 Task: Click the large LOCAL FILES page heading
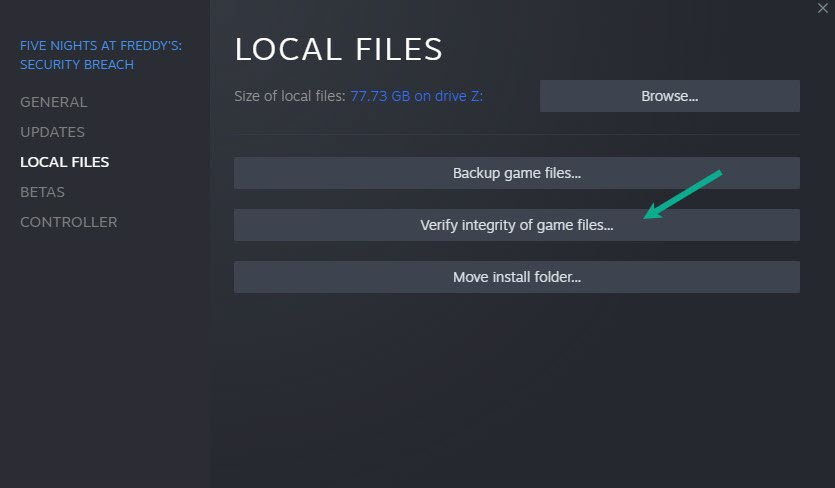click(x=338, y=49)
